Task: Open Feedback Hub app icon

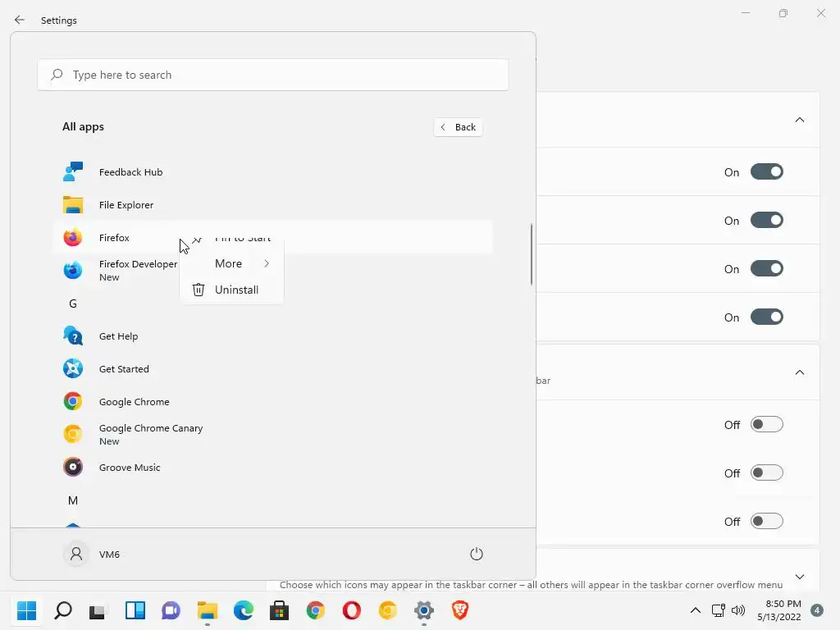Action: tap(73, 172)
